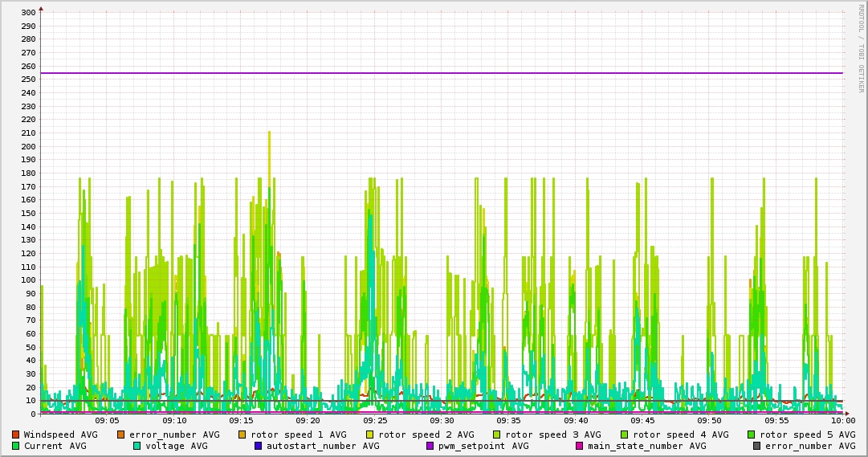868x457 pixels.
Task: Click the 09:05 time axis label
Action: (x=108, y=421)
